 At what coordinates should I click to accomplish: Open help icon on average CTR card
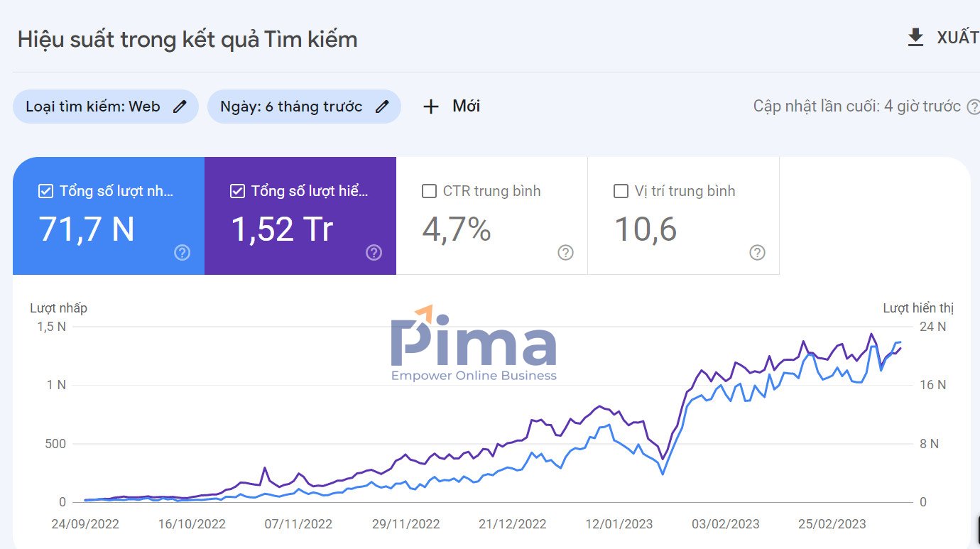[565, 252]
